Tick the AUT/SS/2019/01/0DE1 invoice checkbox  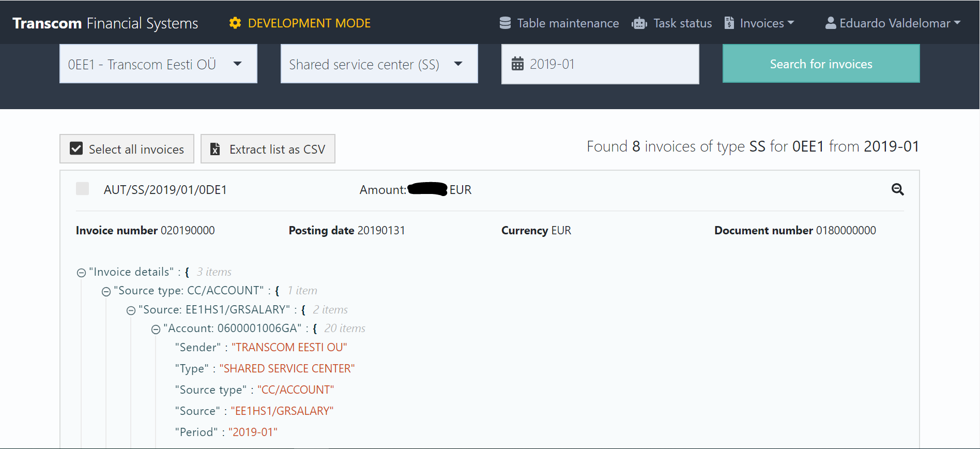(x=83, y=189)
